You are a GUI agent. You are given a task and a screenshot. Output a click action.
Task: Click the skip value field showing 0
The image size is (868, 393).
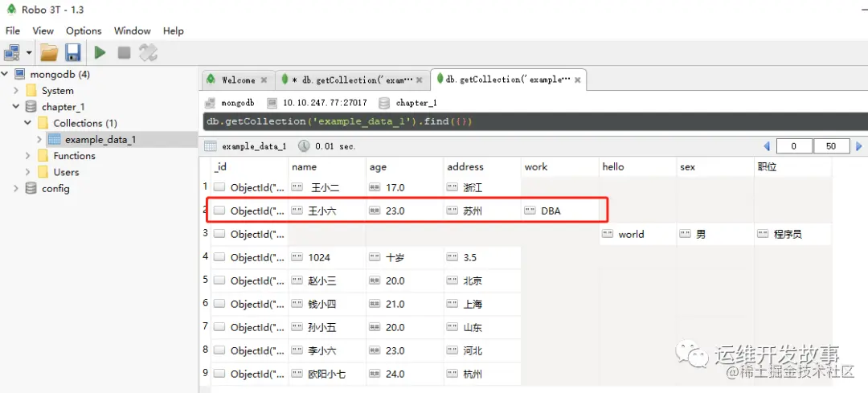794,146
